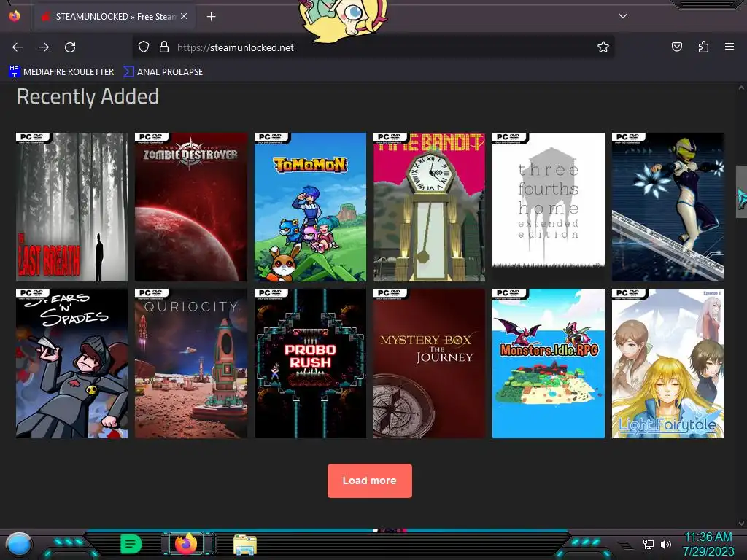
Task: Open the green notes app in taskbar
Action: [x=131, y=544]
